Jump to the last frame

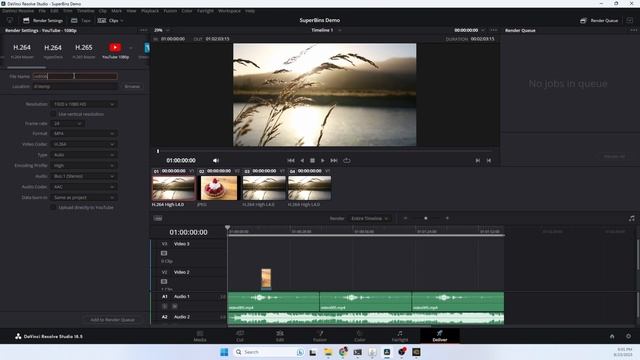click(334, 160)
